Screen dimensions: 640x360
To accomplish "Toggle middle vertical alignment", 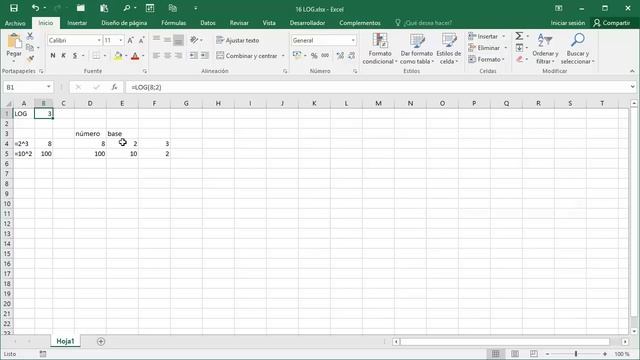I will tap(167, 40).
